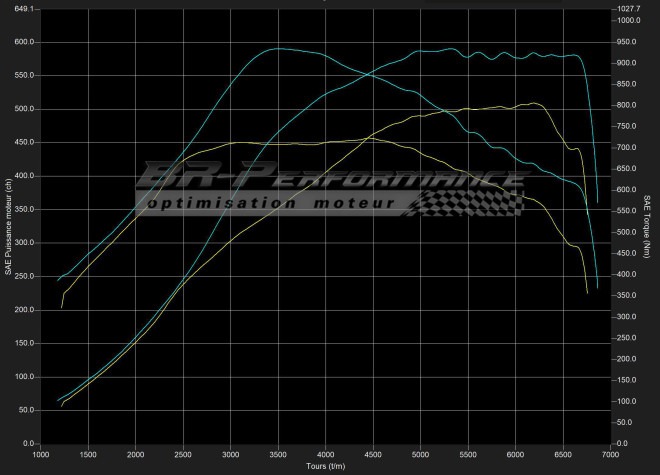Screen dimensions: 660x475
Task: Click the 1027.7 maximum on the right axis
Action: tap(629, 9)
